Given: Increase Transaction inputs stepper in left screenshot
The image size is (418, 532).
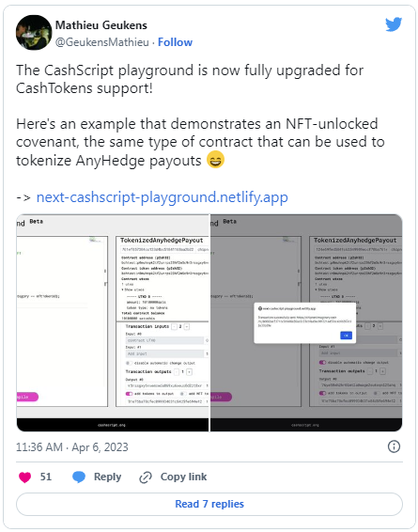Looking at the screenshot, I should point(187,326).
